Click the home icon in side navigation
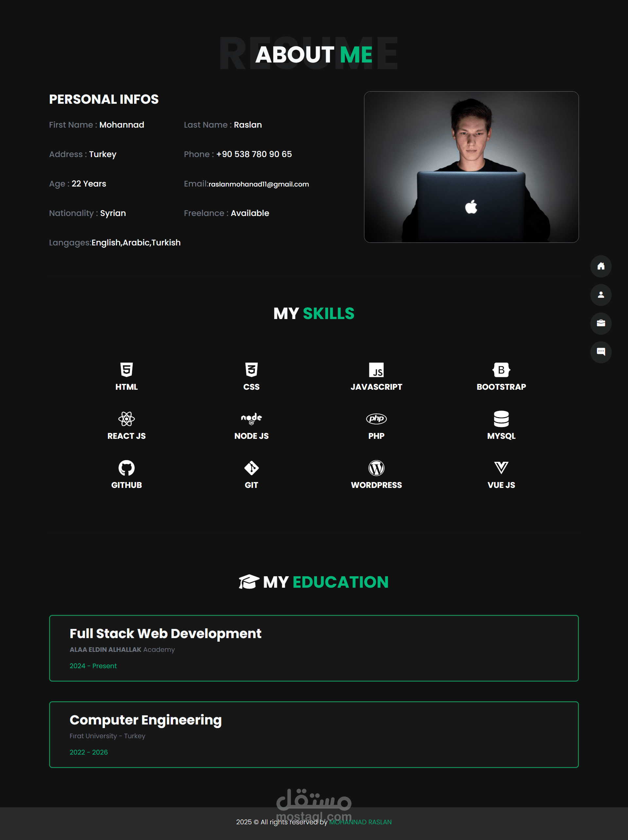 [601, 266]
